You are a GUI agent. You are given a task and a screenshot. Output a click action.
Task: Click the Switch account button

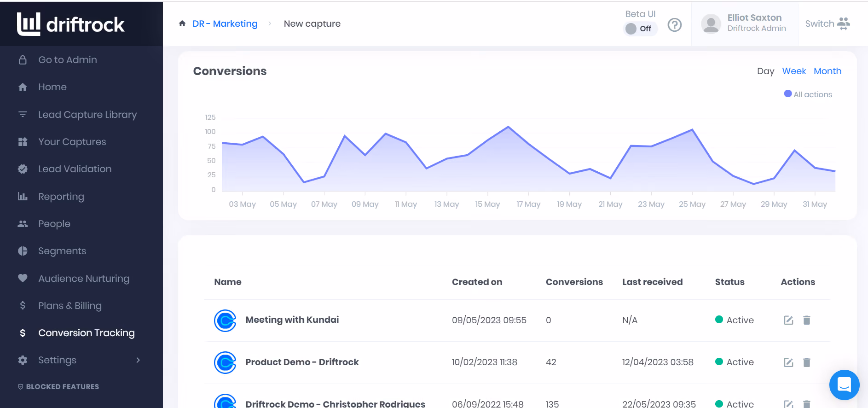[x=827, y=23]
